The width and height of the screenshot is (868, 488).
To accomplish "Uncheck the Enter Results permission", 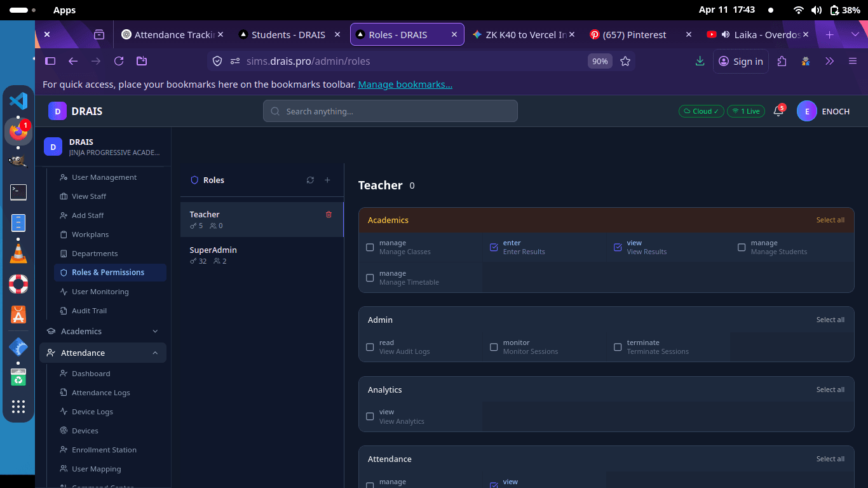I will click(494, 247).
